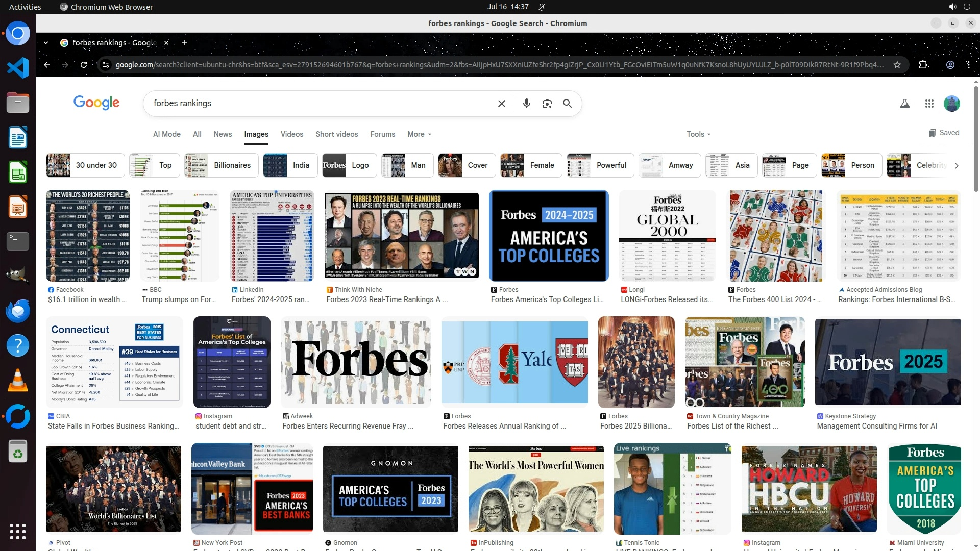Screen dimensions: 980x551
Task: Expand the Tools dropdown
Action: pyautogui.click(x=698, y=134)
